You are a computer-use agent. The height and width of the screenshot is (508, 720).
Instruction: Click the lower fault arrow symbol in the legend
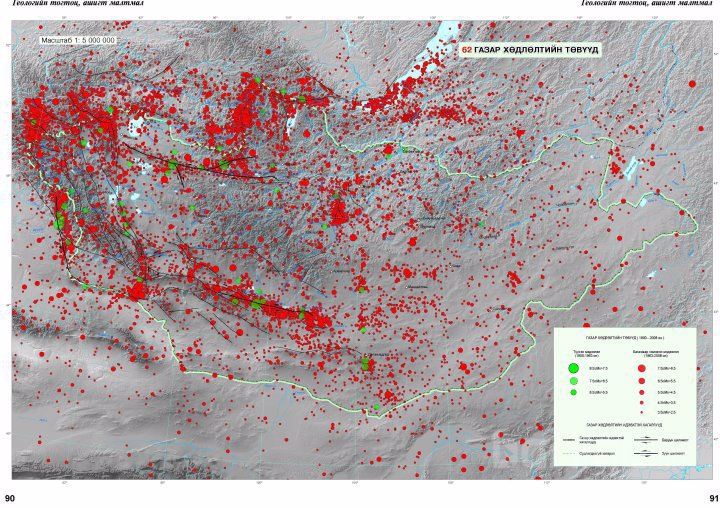645,453
